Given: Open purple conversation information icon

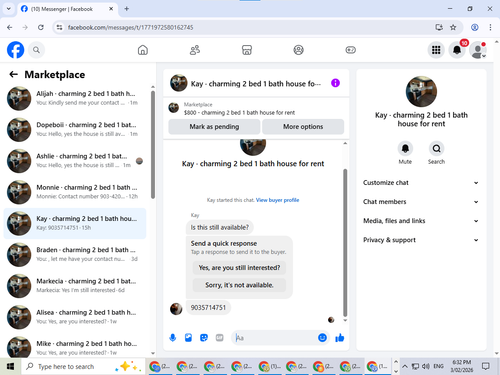Looking at the screenshot, I should [x=335, y=83].
